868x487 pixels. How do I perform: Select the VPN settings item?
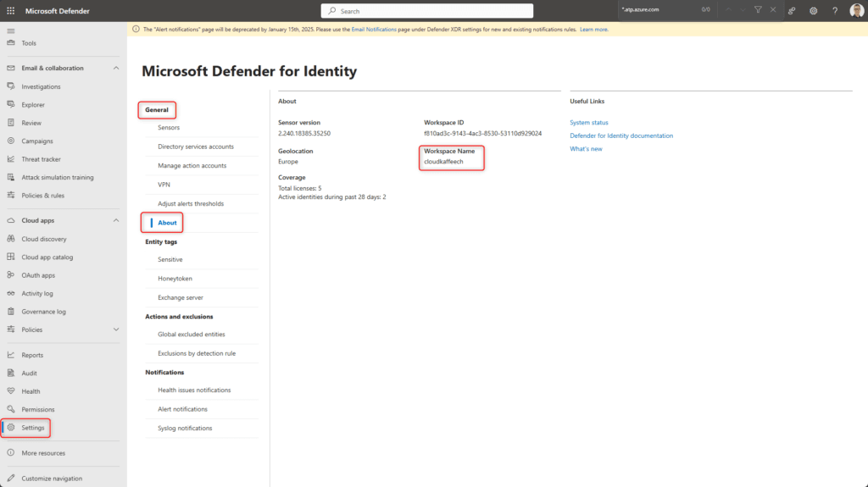tap(164, 185)
